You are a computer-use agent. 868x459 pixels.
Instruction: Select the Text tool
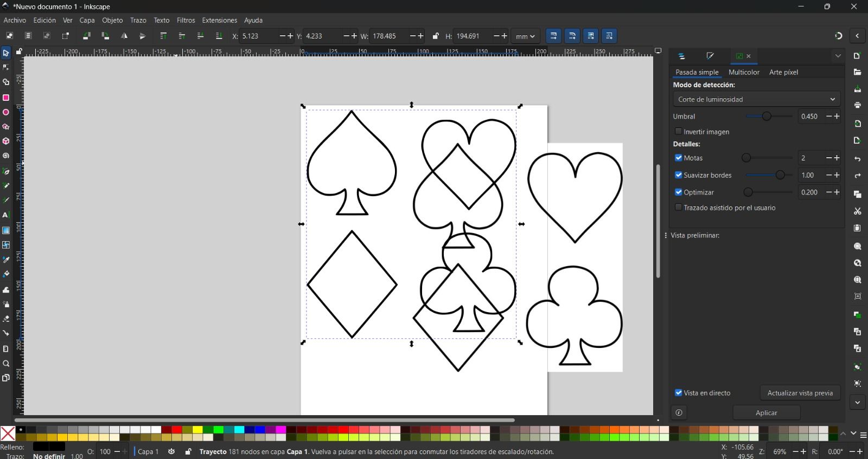pos(6,215)
